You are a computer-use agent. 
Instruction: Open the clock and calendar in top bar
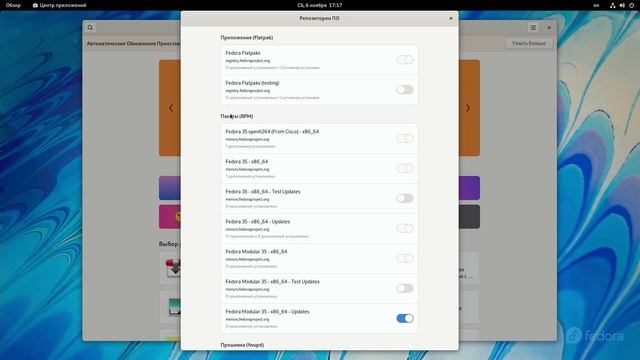coord(320,5)
